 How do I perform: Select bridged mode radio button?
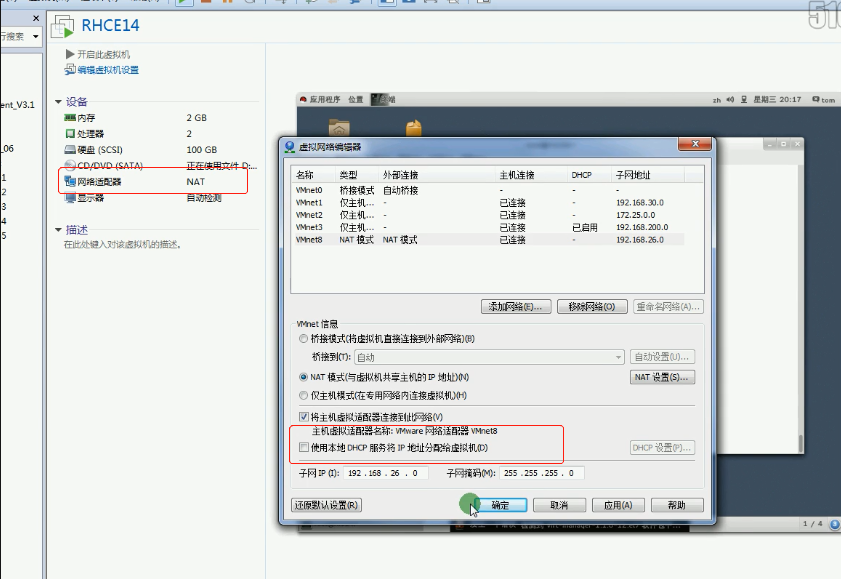tap(303, 339)
